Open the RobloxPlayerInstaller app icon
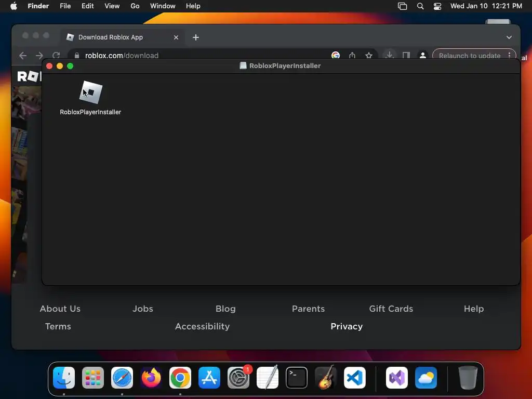532x399 pixels. (x=90, y=92)
